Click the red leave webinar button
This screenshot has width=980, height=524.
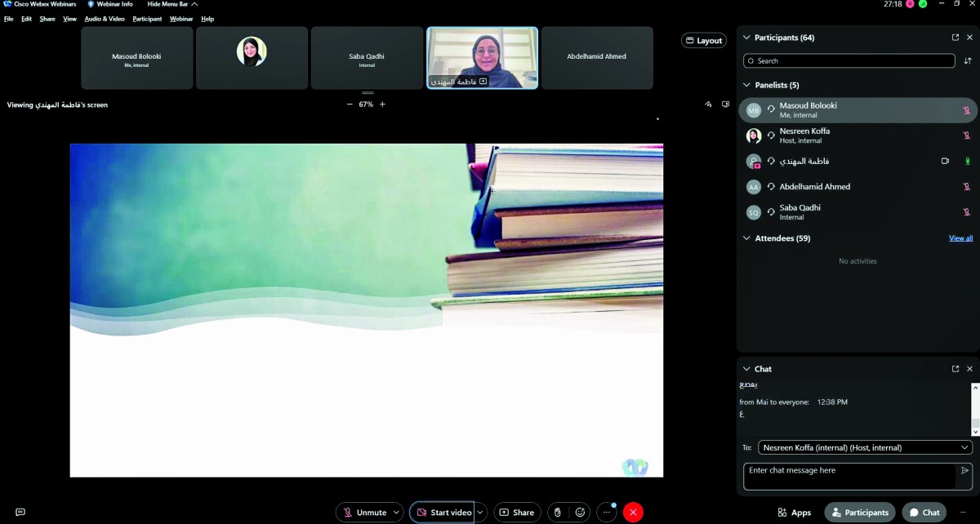pyautogui.click(x=633, y=513)
